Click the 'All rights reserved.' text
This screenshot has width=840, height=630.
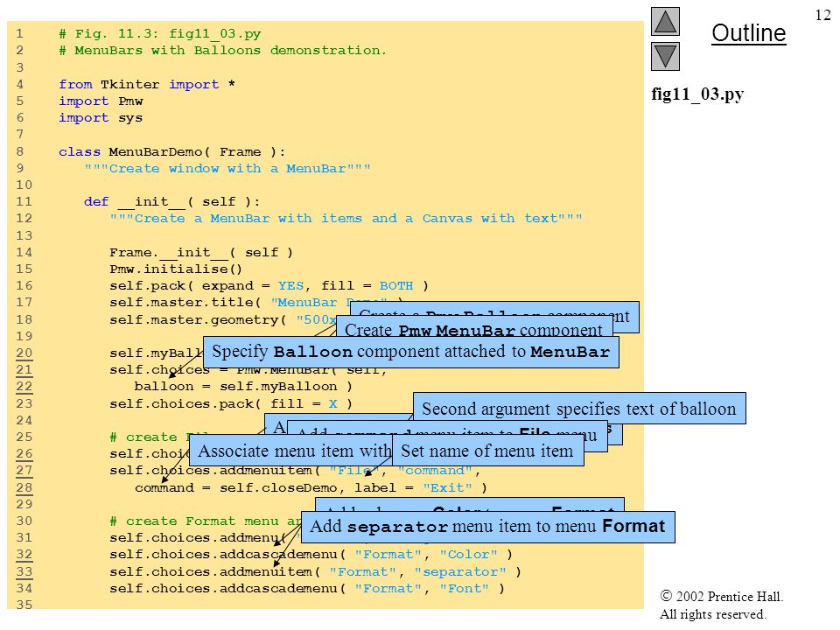[712, 614]
